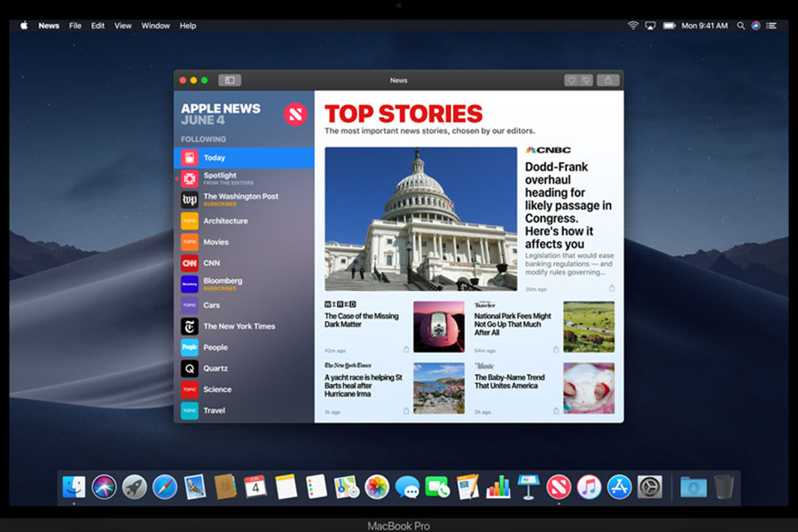Share the Dodd-Frank story via its share icon

point(612,288)
